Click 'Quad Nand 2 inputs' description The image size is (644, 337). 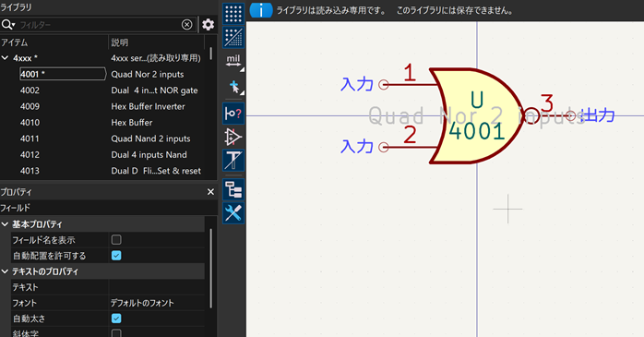coord(150,138)
